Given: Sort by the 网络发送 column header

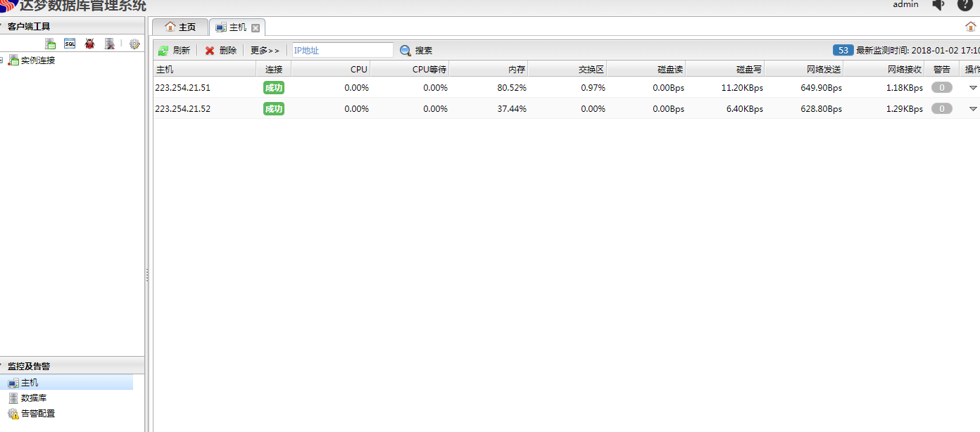Looking at the screenshot, I should coord(804,69).
